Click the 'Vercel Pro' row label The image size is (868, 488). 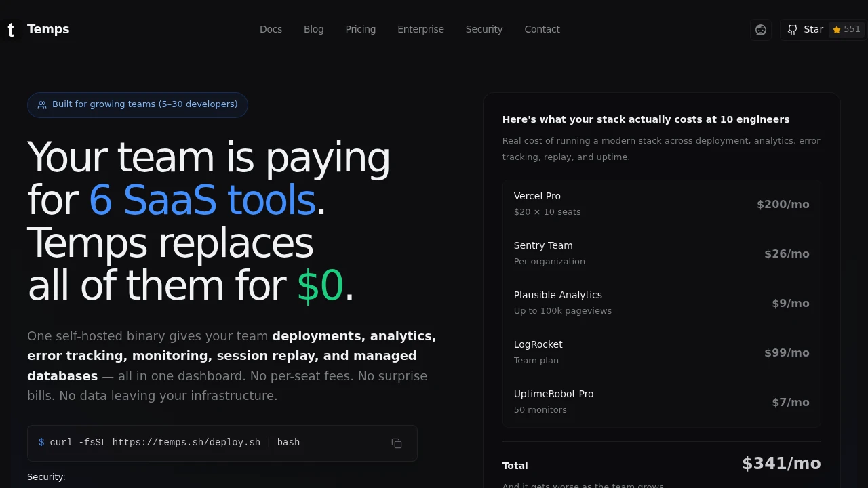click(x=537, y=196)
